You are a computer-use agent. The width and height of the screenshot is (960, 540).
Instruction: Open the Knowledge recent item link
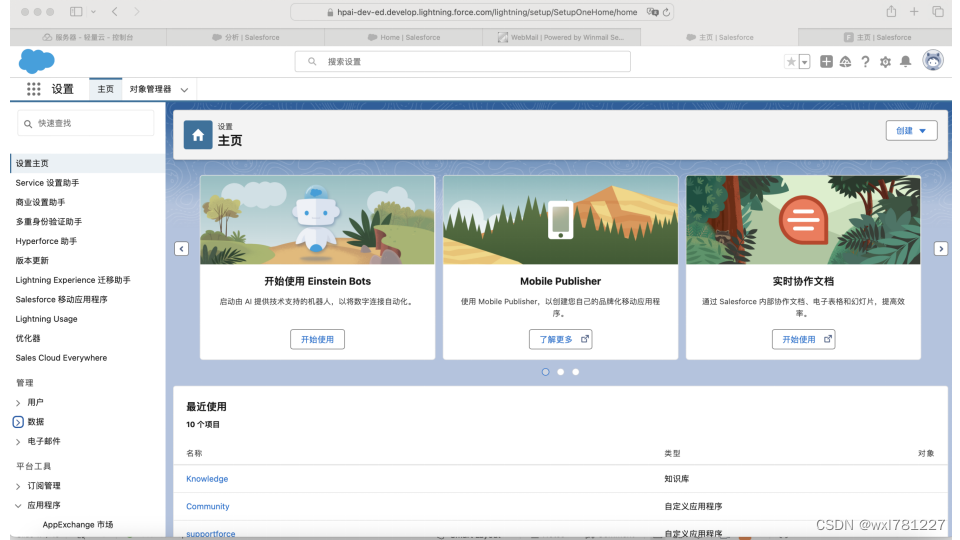207,479
